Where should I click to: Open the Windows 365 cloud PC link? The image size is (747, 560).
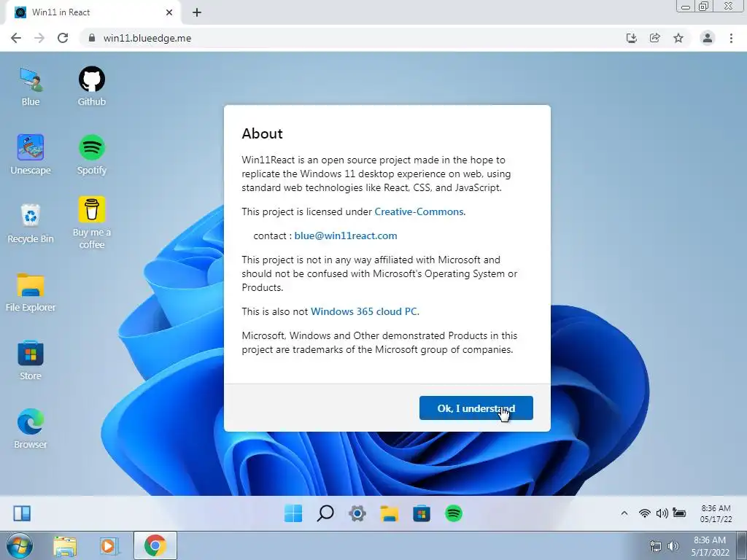[364, 311]
